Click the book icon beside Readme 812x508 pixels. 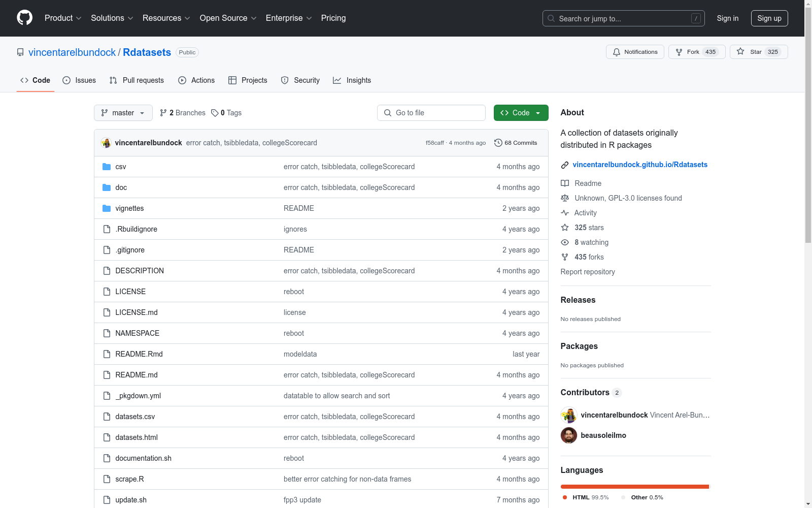(565, 183)
